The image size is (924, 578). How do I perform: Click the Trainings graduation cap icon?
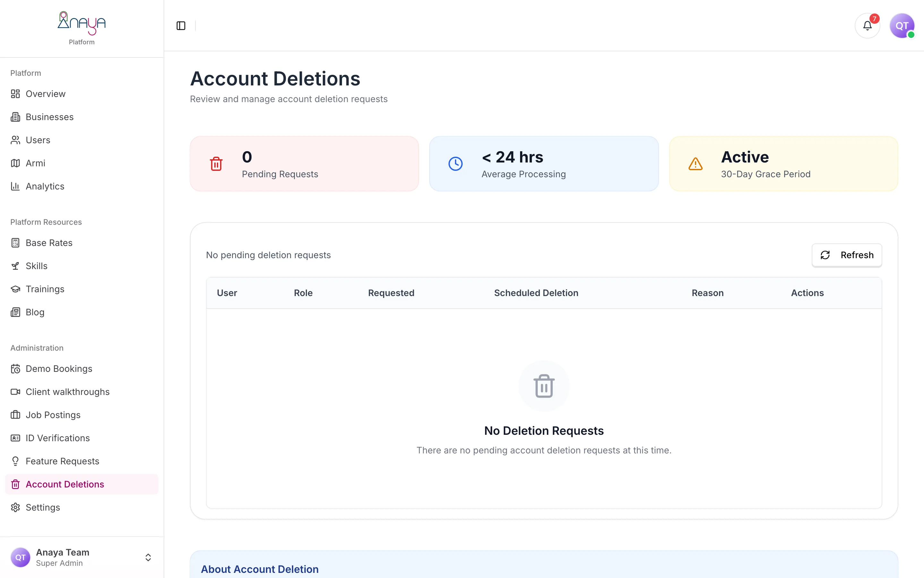[15, 289]
